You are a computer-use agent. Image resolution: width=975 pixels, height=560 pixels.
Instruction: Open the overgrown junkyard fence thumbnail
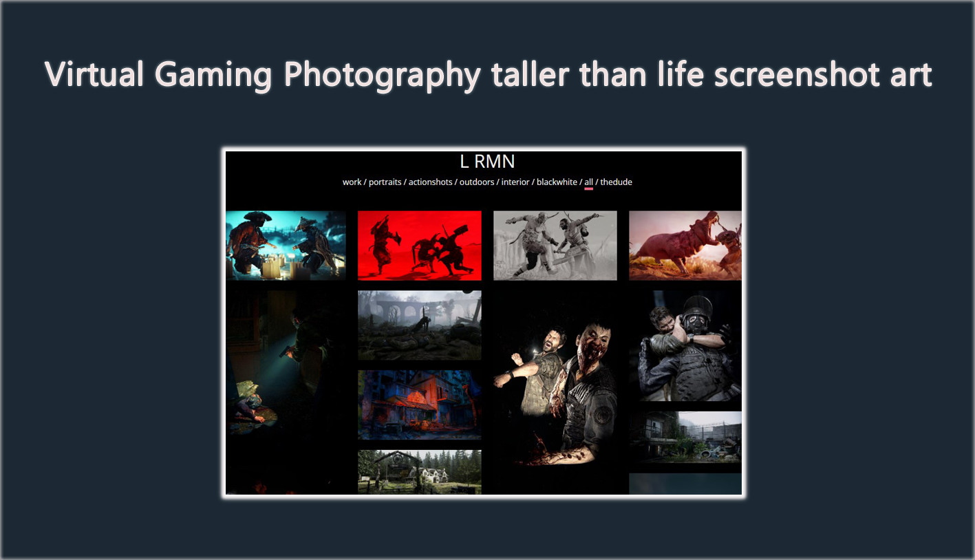(685, 438)
